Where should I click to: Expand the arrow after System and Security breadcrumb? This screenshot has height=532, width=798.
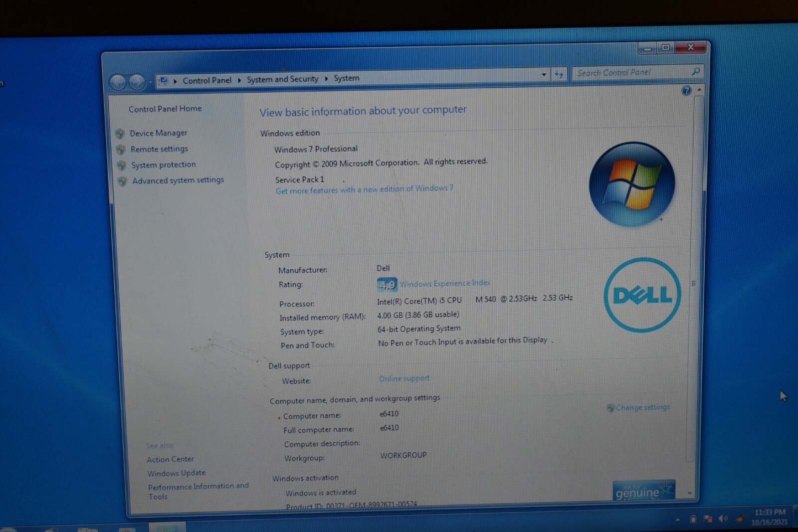[326, 79]
